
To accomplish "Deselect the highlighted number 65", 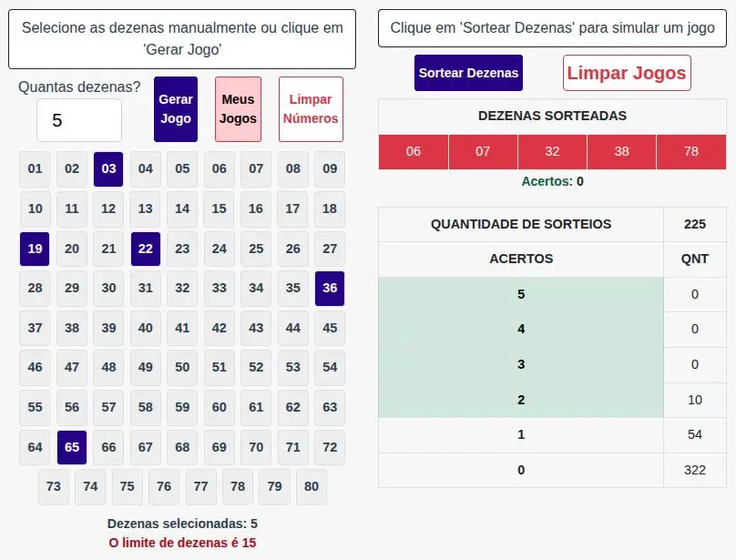I will [x=72, y=447].
